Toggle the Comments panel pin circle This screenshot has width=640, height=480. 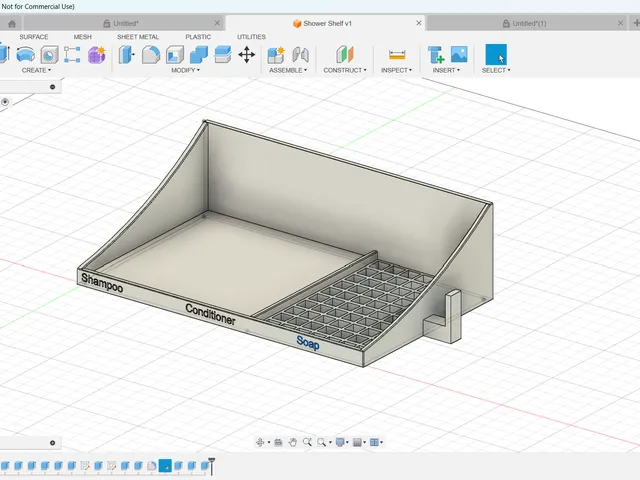[x=52, y=443]
